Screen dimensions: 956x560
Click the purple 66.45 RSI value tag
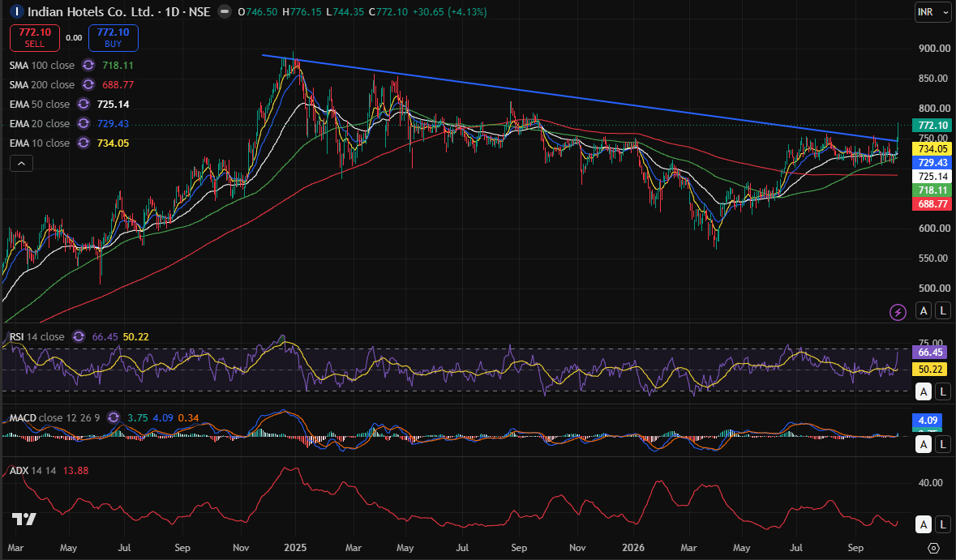point(930,353)
